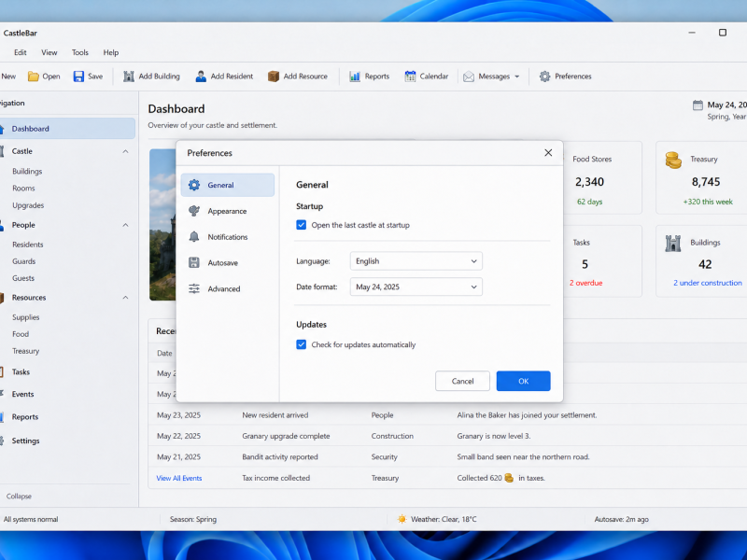The width and height of the screenshot is (747, 560).
Task: Open the Language dropdown
Action: tap(416, 261)
